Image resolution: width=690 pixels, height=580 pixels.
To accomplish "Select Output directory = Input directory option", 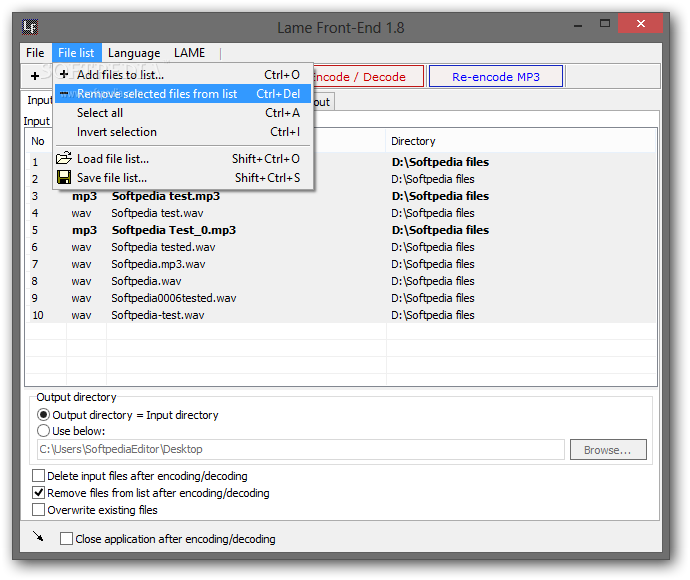I will pos(128,415).
